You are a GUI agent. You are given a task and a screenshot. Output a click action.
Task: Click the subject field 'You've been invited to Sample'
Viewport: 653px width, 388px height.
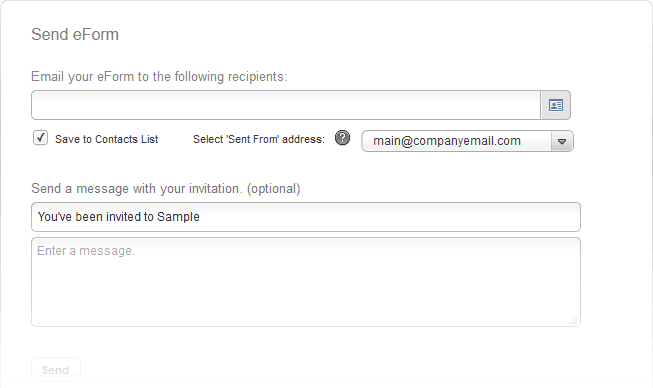(x=306, y=217)
